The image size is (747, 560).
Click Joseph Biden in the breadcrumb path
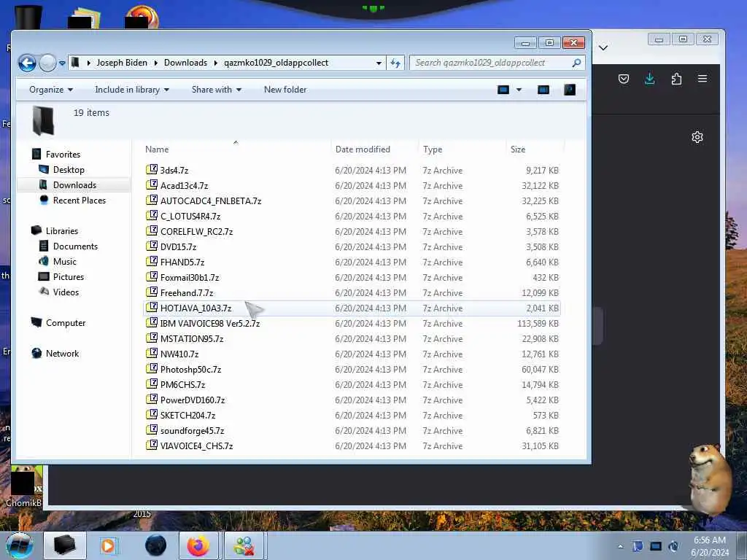tap(122, 63)
